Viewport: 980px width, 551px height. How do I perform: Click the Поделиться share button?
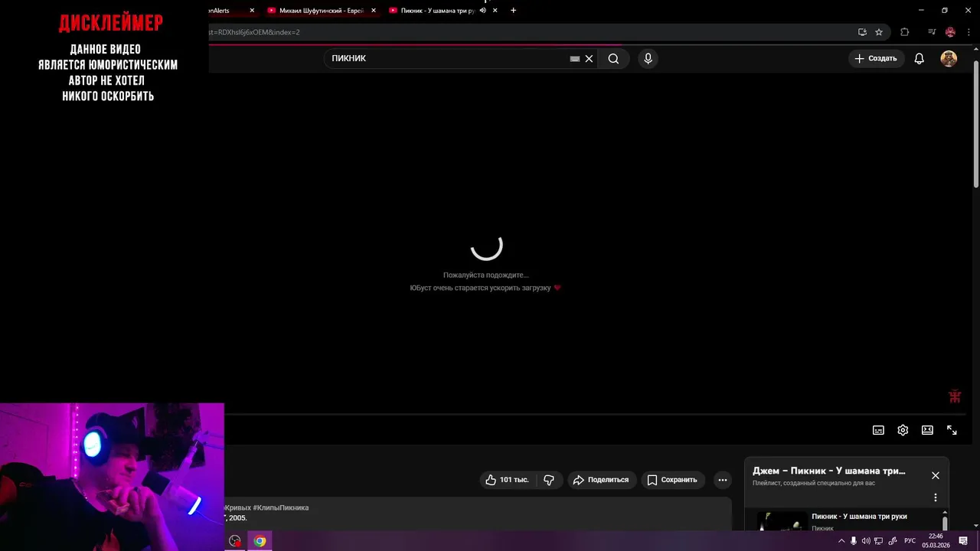point(601,480)
